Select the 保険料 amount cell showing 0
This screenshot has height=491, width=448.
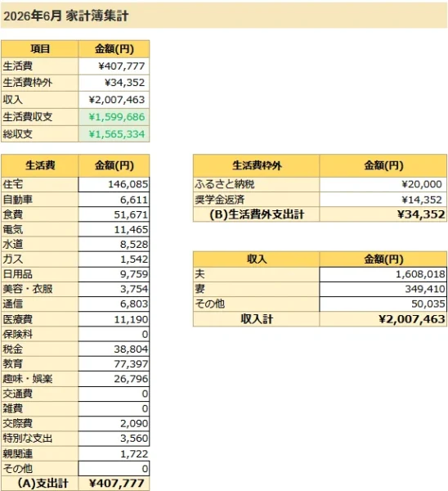tap(114, 334)
